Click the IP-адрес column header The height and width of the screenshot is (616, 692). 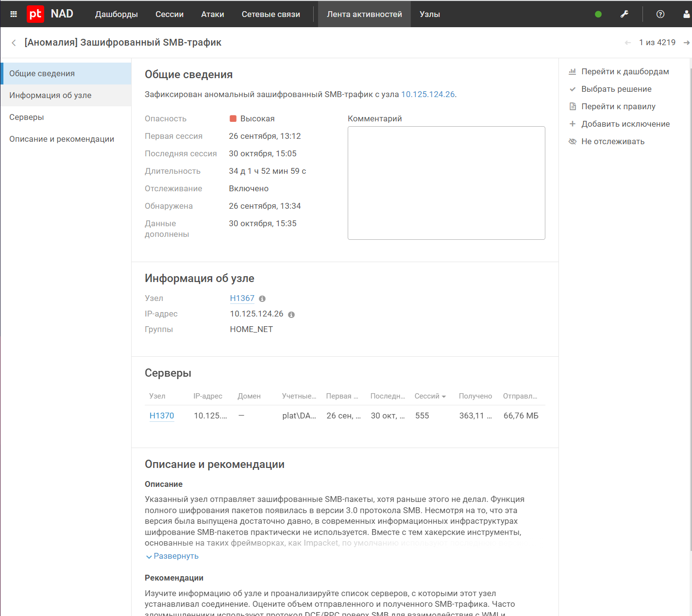(x=208, y=396)
